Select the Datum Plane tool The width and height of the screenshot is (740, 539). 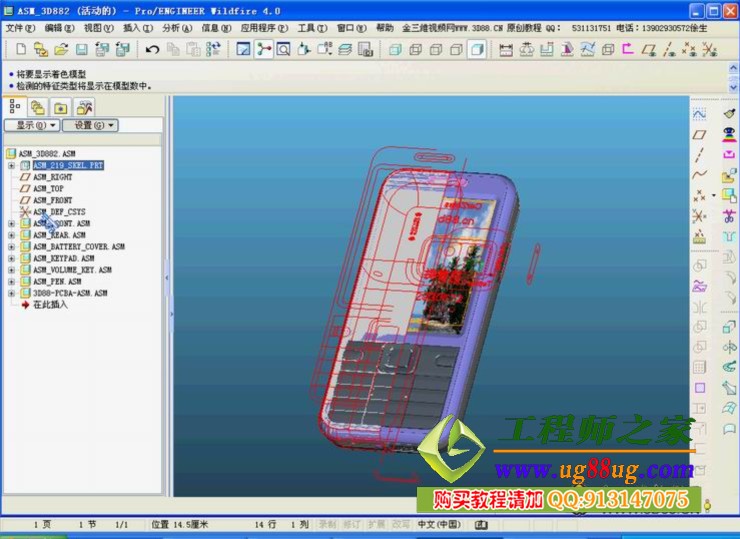click(699, 135)
